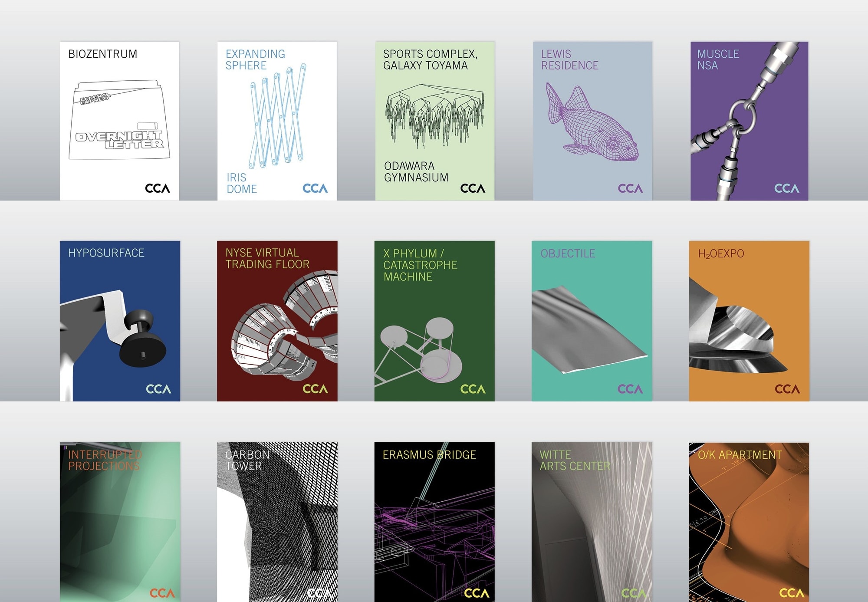Open the O/K Apartment cover

749,522
